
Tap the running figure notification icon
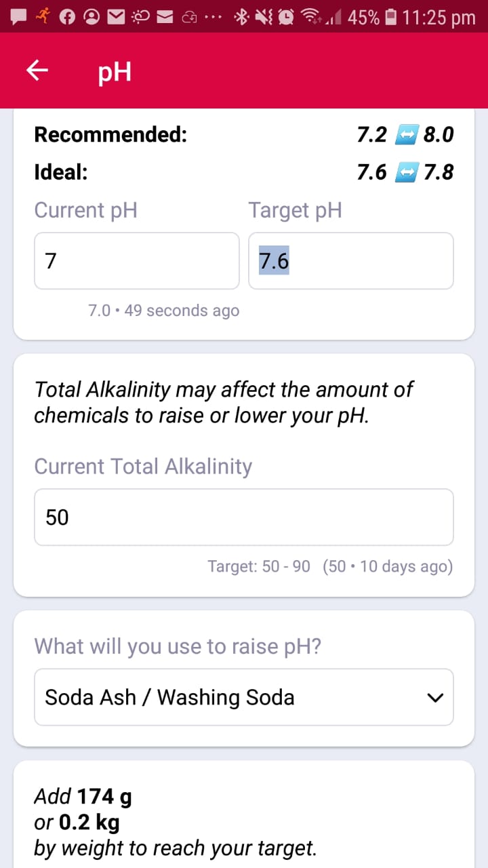(x=43, y=17)
